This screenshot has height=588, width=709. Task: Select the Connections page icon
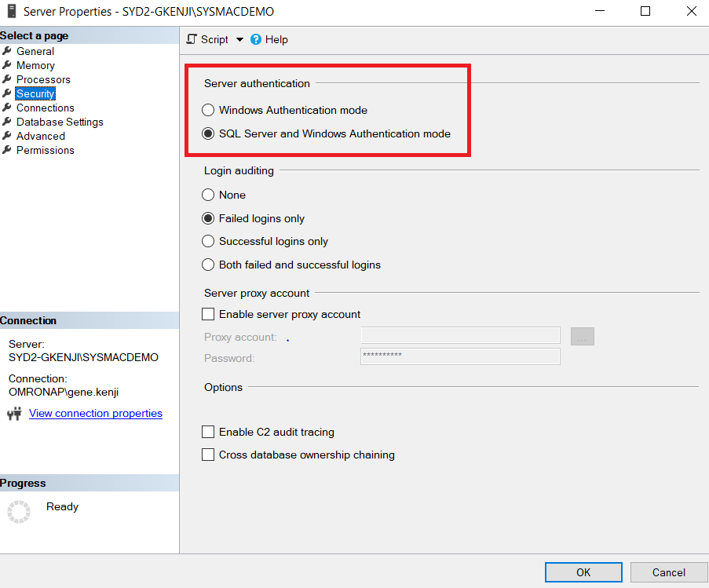[x=9, y=108]
